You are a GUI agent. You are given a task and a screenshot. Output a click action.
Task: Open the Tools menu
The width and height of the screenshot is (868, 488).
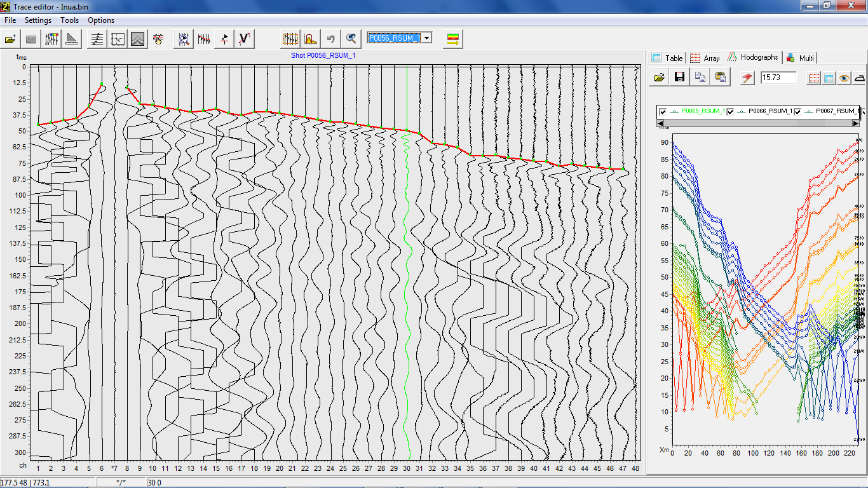(69, 20)
